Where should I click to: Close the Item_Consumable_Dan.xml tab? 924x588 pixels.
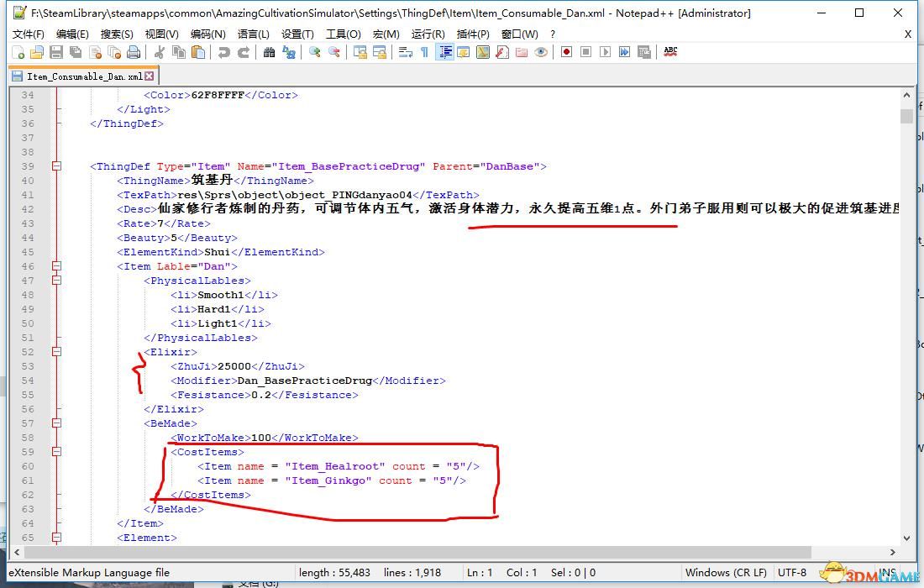[x=150, y=76]
